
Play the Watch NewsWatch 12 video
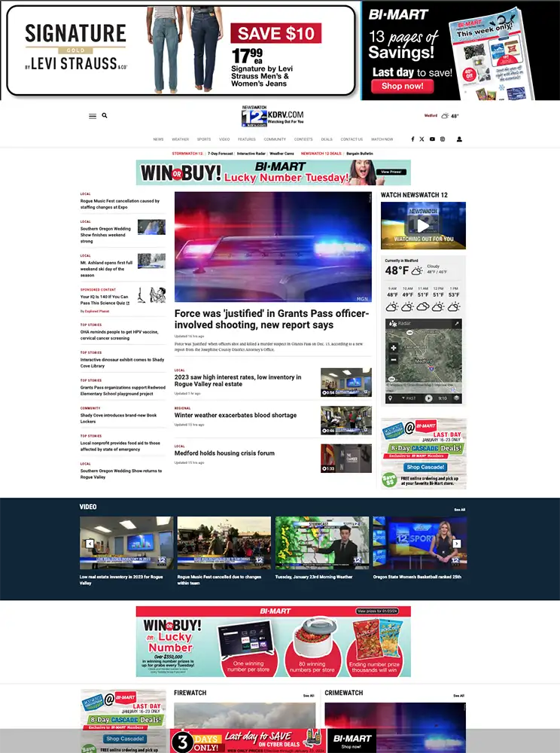[x=423, y=225]
